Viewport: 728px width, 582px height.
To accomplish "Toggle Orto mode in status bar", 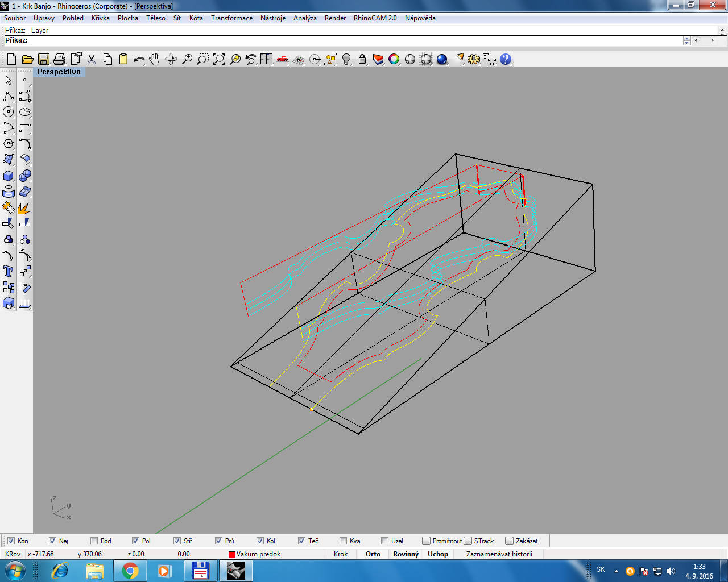I will pos(373,554).
